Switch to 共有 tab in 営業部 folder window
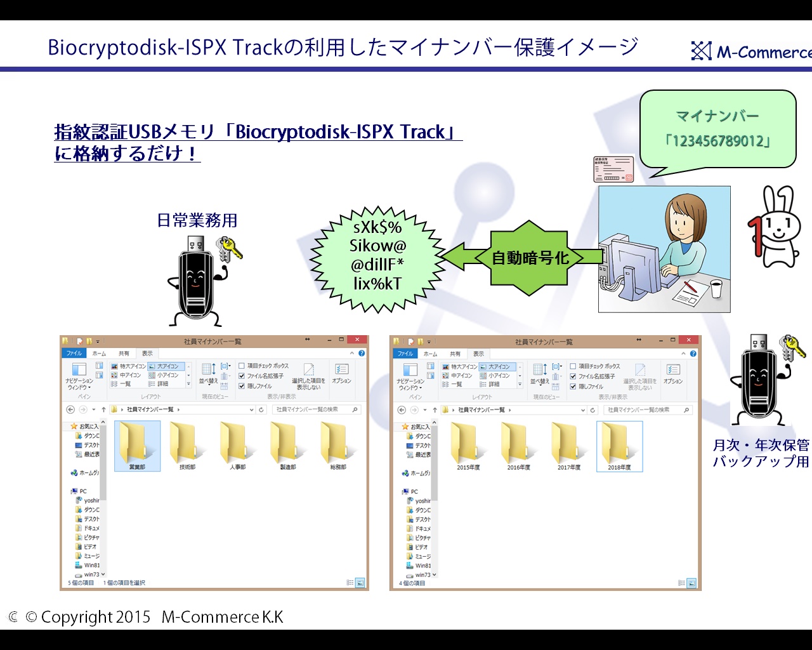 pyautogui.click(x=124, y=353)
